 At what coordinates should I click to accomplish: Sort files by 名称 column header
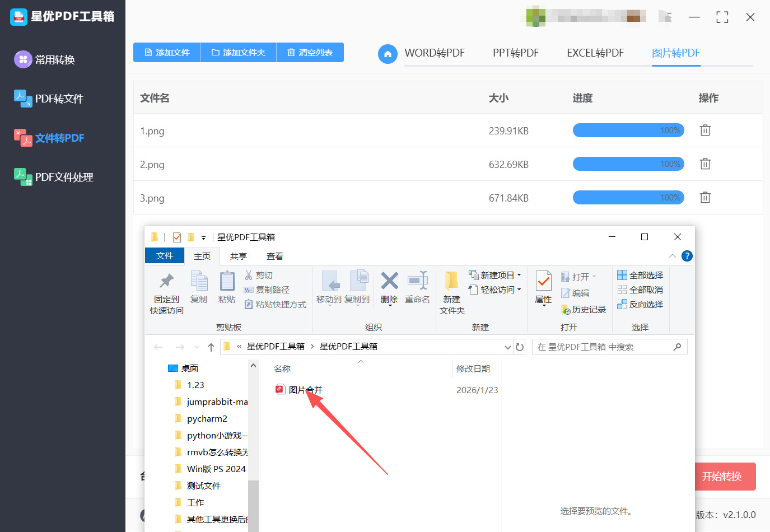coord(282,369)
